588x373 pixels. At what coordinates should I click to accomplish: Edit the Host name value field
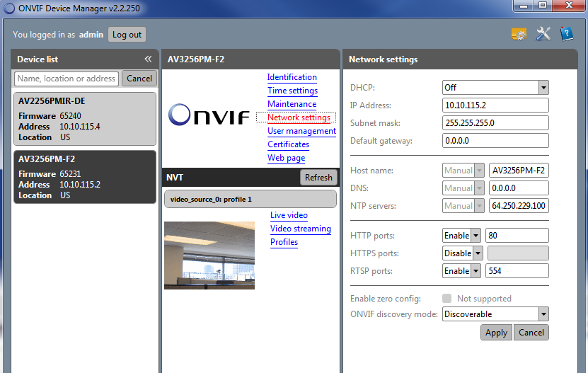(x=519, y=171)
